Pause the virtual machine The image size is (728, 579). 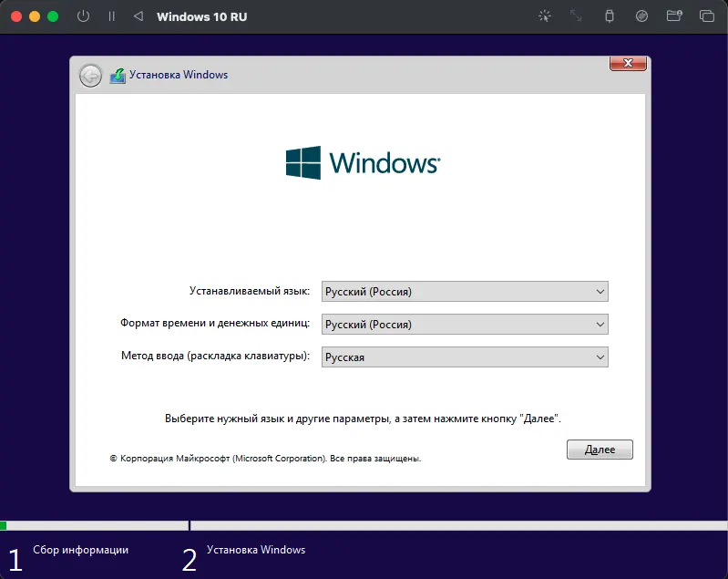111,16
